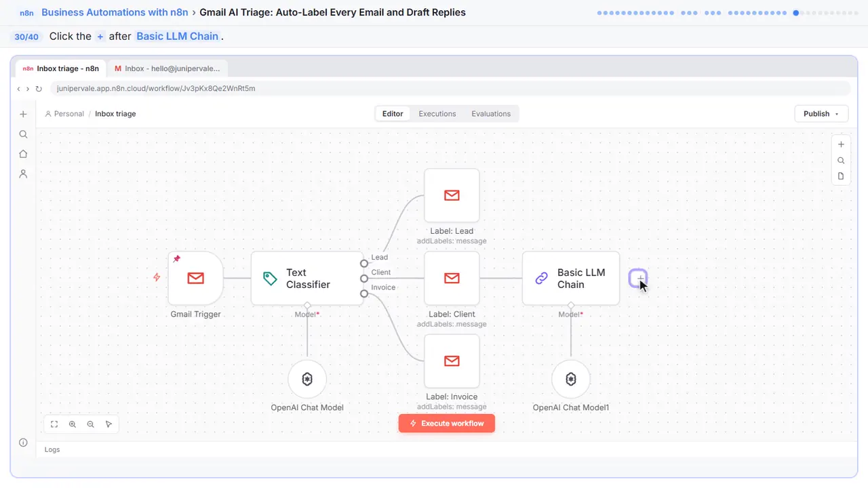Image resolution: width=868 pixels, height=488 pixels.
Task: Click the add-new plus icon in left sidebar
Action: point(23,115)
